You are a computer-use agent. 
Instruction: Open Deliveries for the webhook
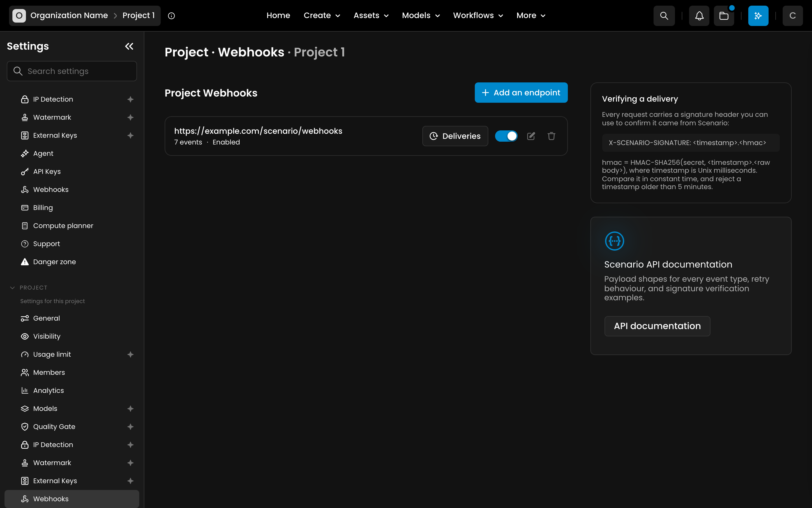point(455,136)
